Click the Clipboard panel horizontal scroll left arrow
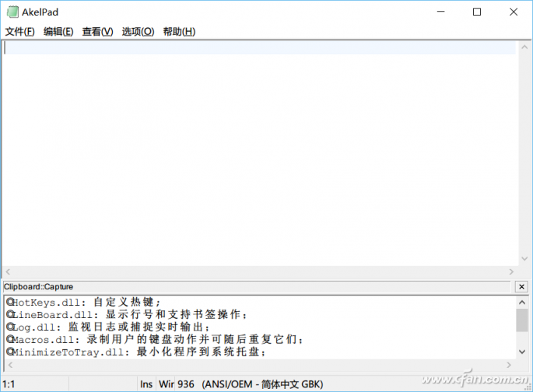The height and width of the screenshot is (392, 533). [10, 365]
